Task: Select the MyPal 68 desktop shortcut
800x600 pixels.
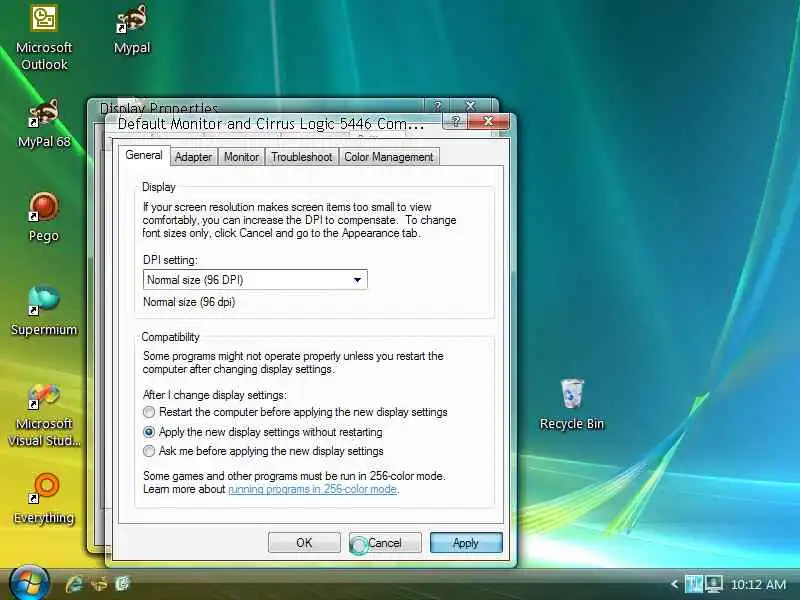Action: 44,122
